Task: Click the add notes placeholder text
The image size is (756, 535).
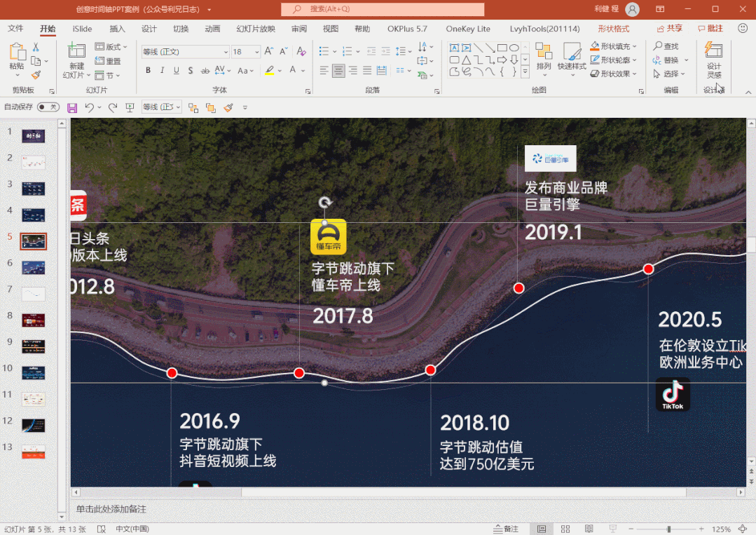Action: pyautogui.click(x=111, y=509)
